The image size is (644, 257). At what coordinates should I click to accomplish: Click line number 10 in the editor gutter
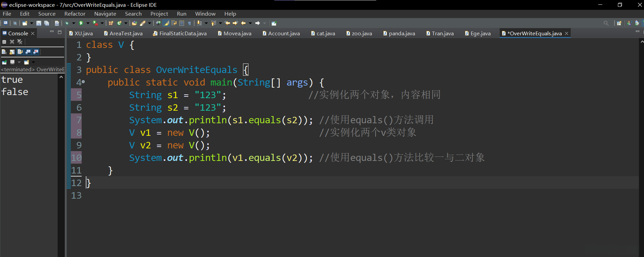77,158
